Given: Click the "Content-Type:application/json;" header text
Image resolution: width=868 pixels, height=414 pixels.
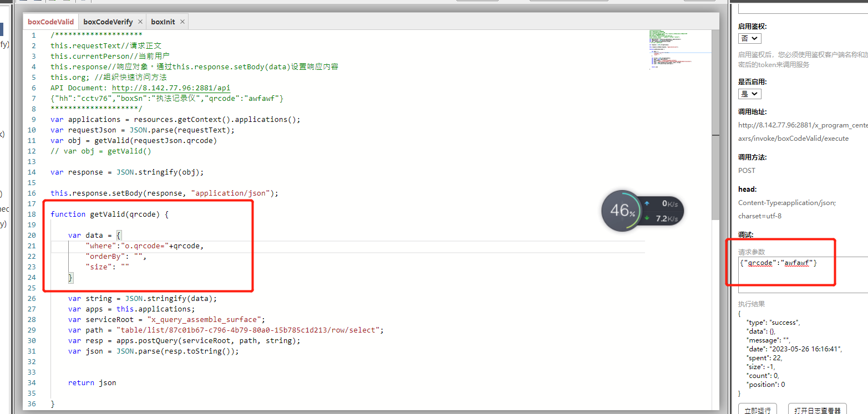Looking at the screenshot, I should [787, 202].
